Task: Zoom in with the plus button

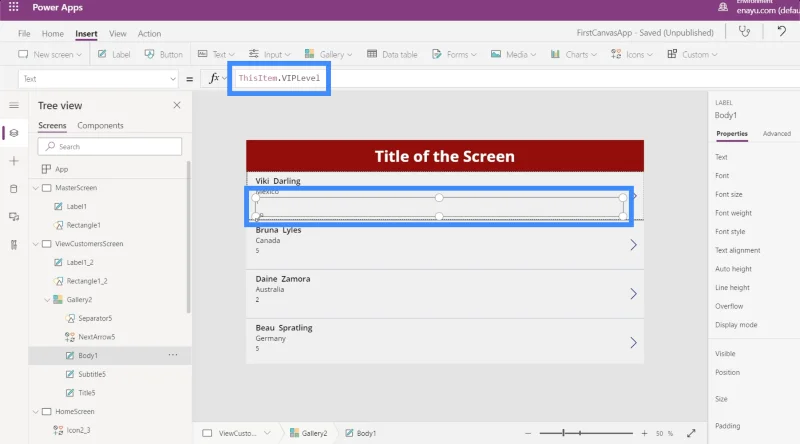Action: (x=644, y=433)
